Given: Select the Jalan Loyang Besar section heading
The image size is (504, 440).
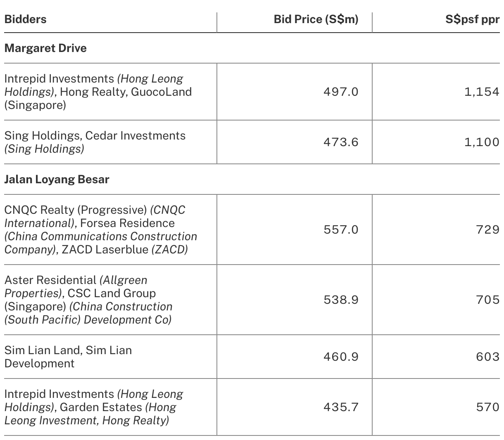Looking at the screenshot, I should click(57, 180).
